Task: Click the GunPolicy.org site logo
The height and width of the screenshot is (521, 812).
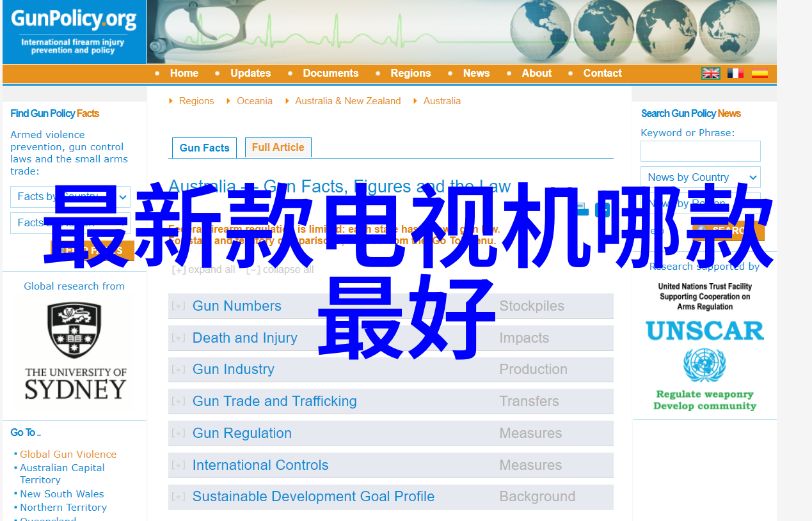Action: [74, 32]
